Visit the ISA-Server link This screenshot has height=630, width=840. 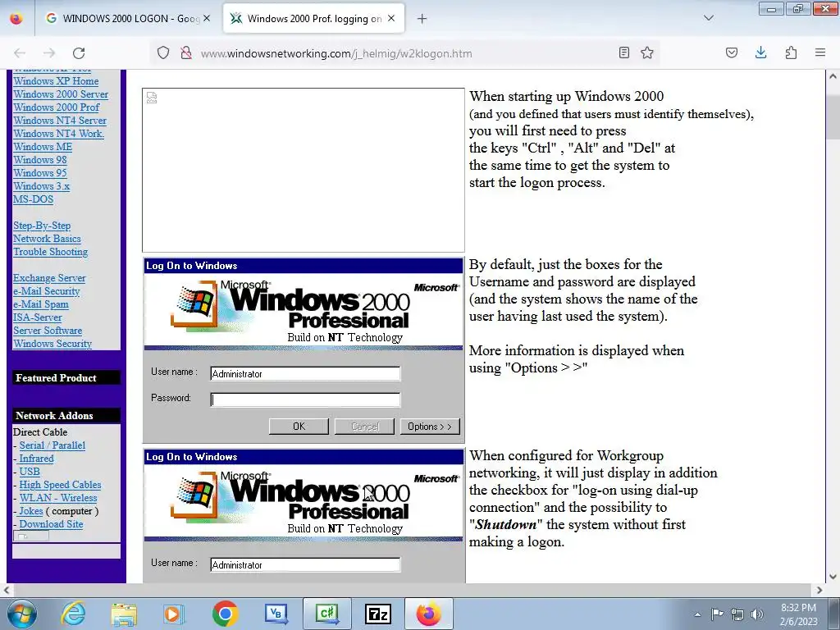38,317
